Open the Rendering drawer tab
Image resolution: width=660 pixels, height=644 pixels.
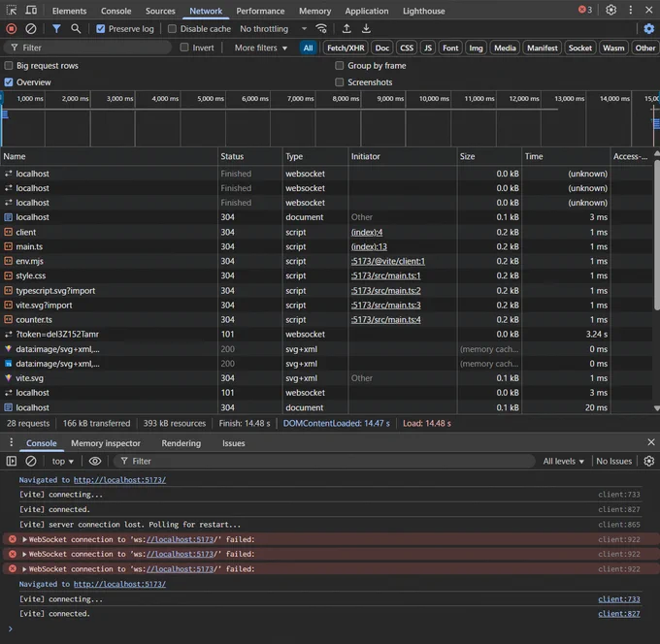tap(181, 443)
